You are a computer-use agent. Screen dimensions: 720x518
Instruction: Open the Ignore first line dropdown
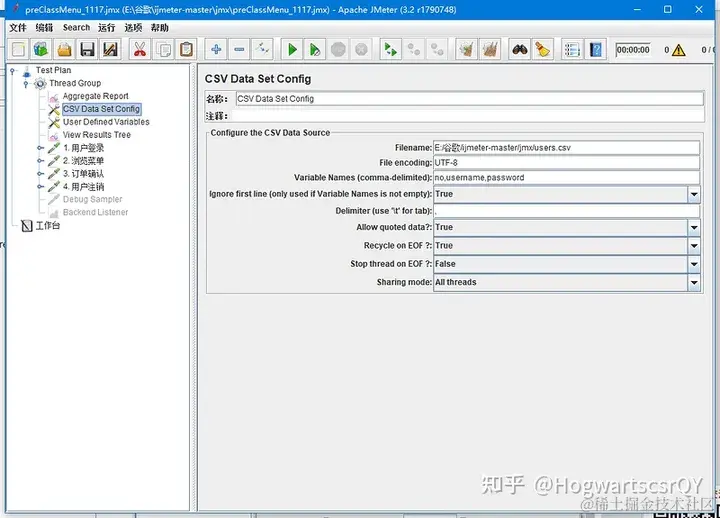pyautogui.click(x=694, y=194)
